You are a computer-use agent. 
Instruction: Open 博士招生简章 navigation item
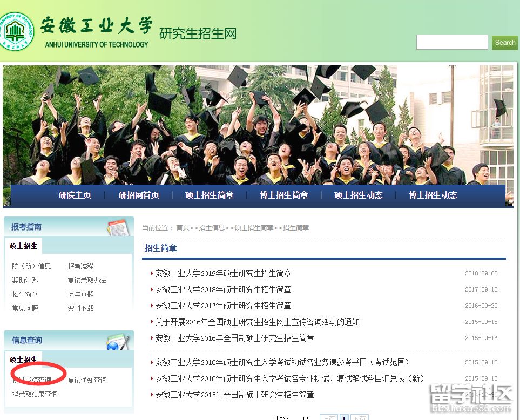tap(283, 195)
